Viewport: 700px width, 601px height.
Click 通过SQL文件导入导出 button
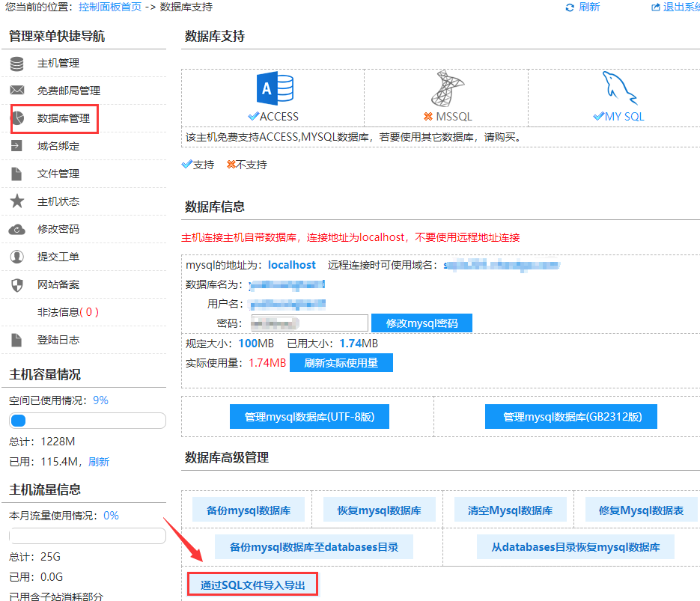click(253, 585)
